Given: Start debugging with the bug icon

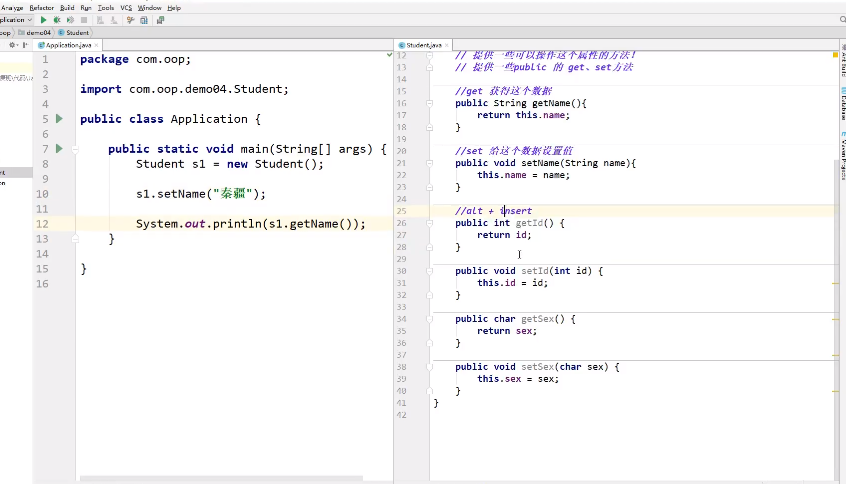Looking at the screenshot, I should pos(57,20).
